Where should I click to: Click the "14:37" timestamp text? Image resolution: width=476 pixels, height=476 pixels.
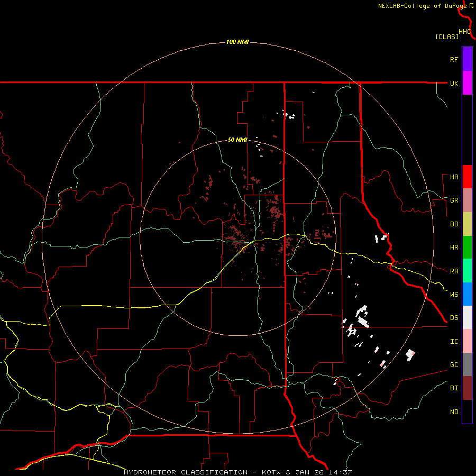pyautogui.click(x=342, y=472)
